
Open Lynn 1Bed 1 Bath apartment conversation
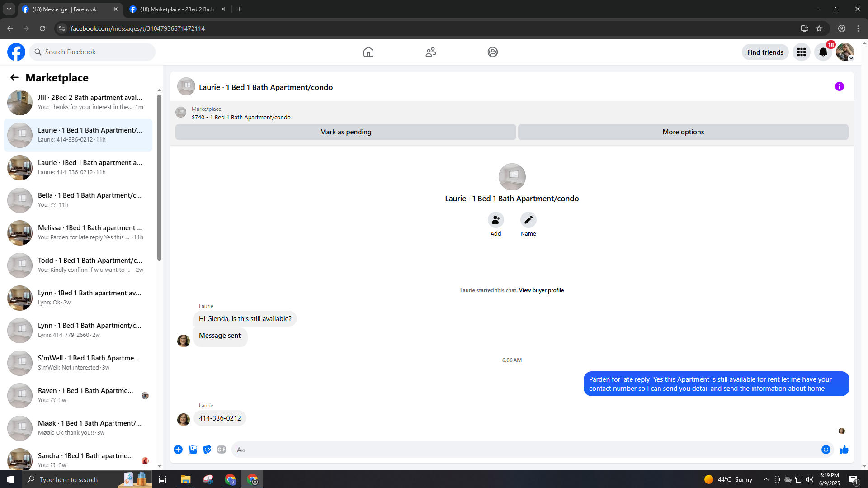[78, 298]
